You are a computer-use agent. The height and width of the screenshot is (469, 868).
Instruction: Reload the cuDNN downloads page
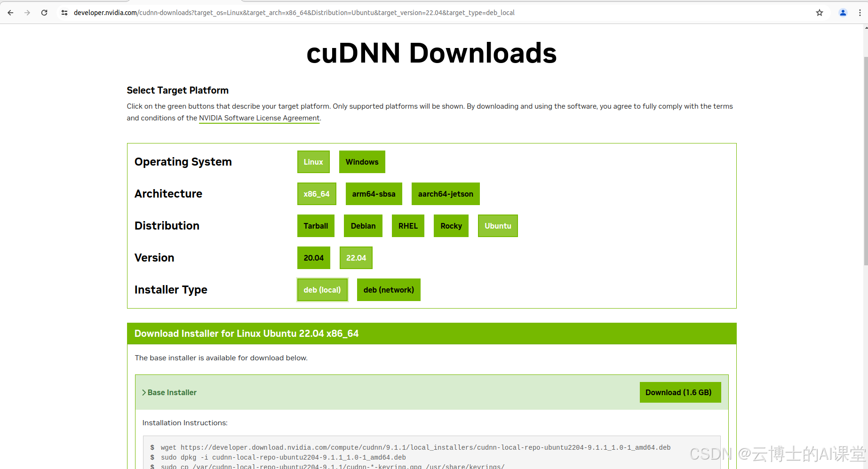click(44, 13)
